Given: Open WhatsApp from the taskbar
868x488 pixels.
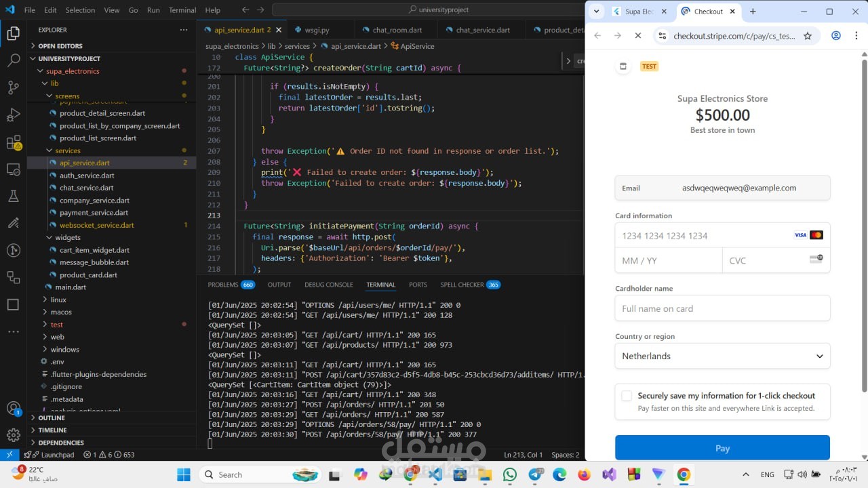Looking at the screenshot, I should [510, 474].
